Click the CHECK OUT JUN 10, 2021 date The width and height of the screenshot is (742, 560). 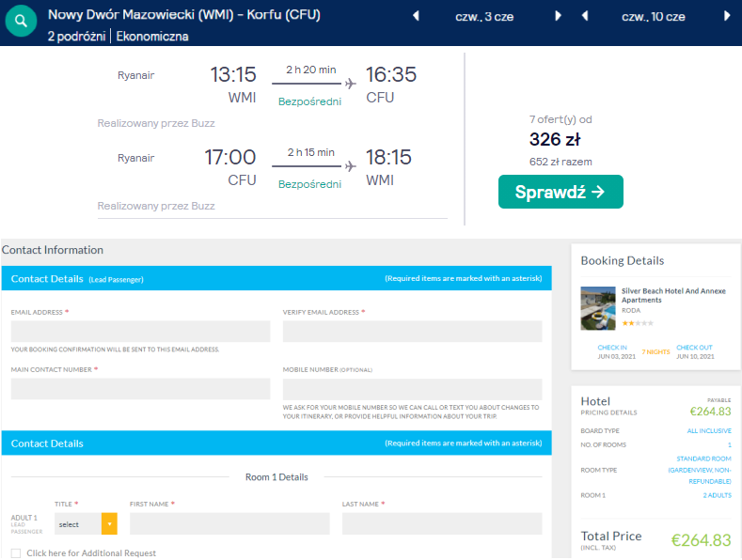(695, 352)
